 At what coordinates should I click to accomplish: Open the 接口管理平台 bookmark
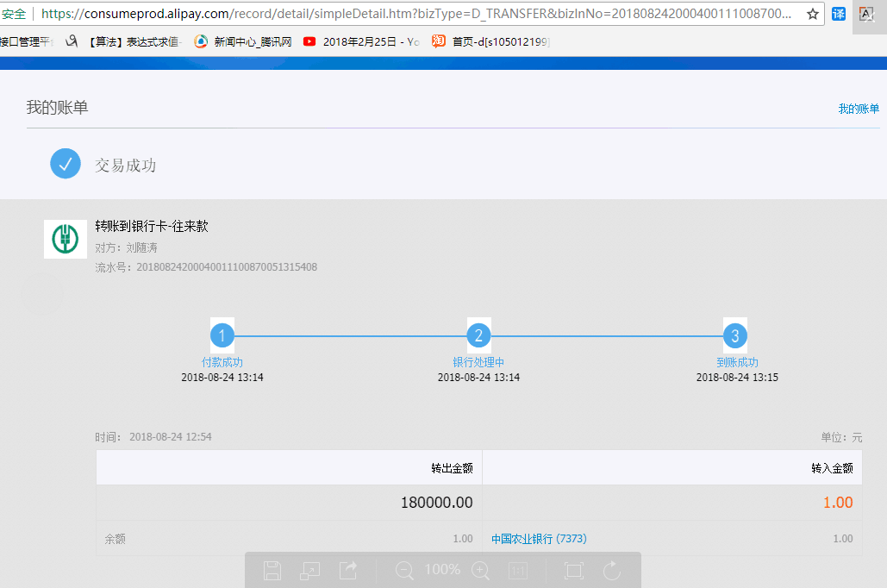coord(26,42)
